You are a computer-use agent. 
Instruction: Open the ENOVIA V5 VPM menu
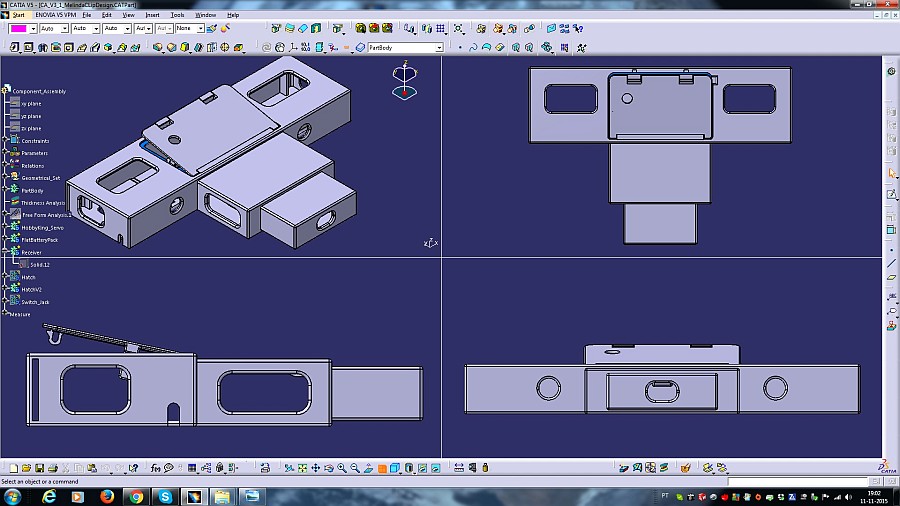tap(56, 15)
